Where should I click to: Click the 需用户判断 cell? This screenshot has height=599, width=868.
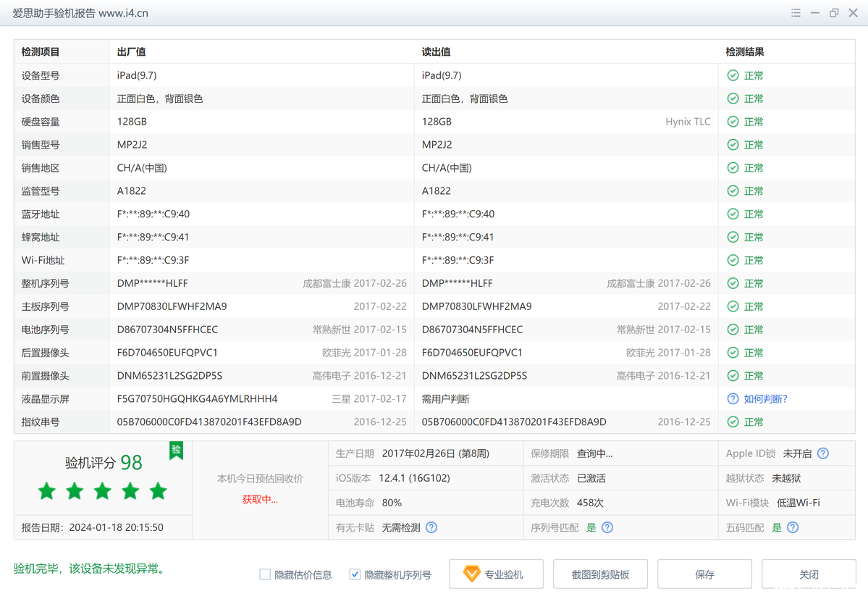click(446, 398)
